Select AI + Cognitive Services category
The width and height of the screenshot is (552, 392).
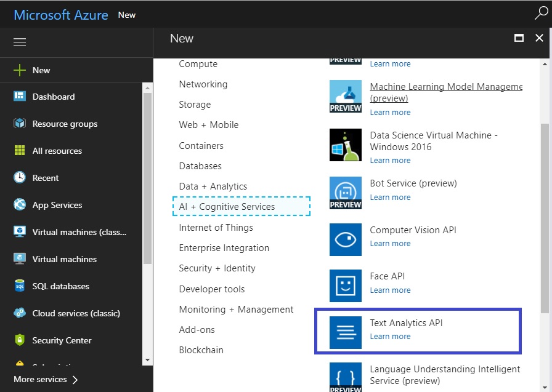pyautogui.click(x=241, y=206)
